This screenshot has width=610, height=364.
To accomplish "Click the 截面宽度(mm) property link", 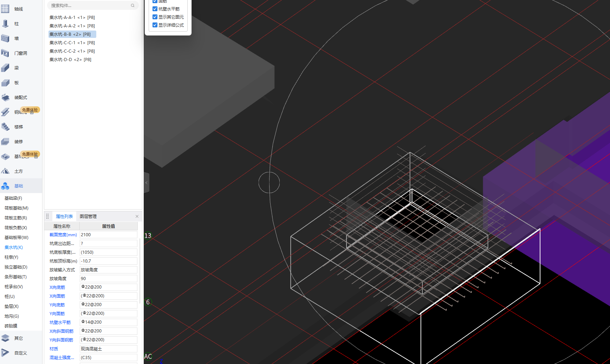I will pyautogui.click(x=63, y=235).
